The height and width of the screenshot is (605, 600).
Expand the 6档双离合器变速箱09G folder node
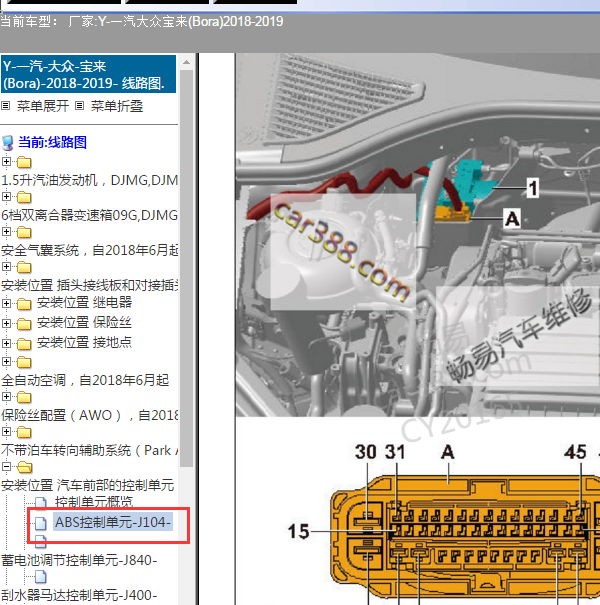6,196
